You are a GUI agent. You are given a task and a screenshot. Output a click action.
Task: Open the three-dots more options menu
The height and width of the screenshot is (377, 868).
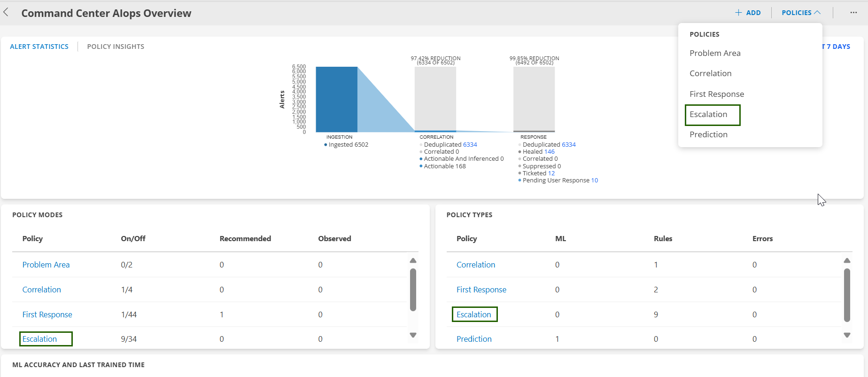pyautogui.click(x=853, y=13)
